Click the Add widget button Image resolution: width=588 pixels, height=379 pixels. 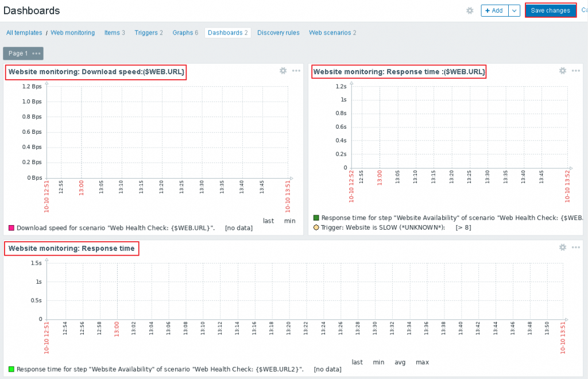(x=494, y=10)
